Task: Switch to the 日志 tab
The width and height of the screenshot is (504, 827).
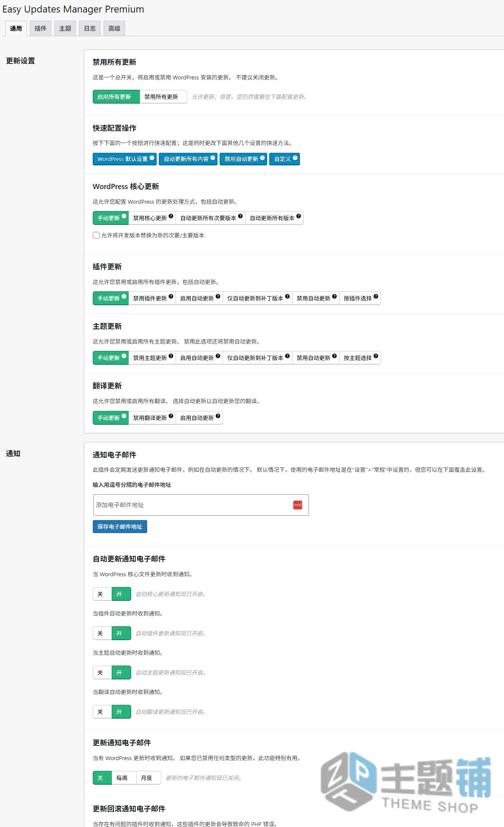Action: 90,28
